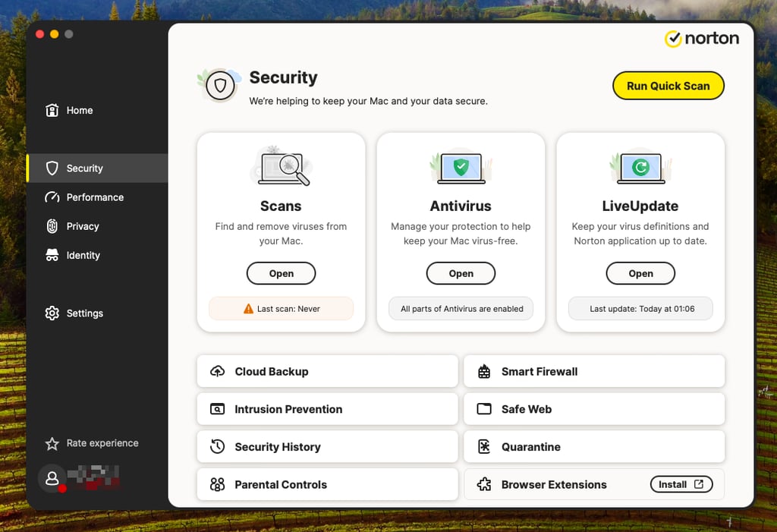Open the Smart Firewall row
The width and height of the screenshot is (777, 532).
(x=594, y=371)
